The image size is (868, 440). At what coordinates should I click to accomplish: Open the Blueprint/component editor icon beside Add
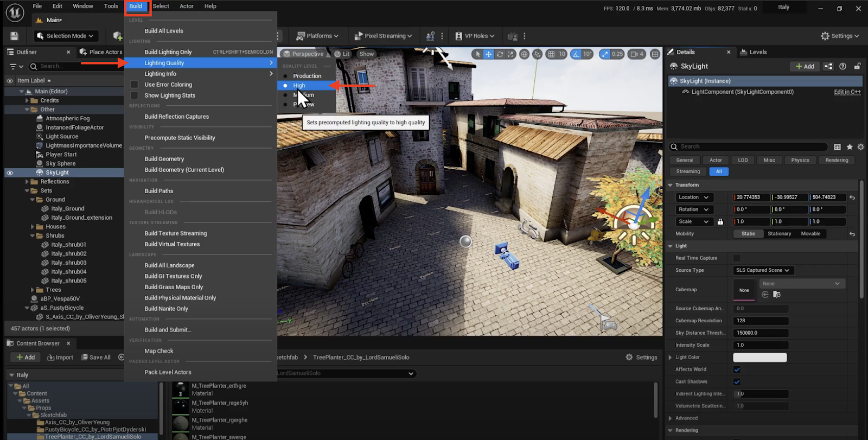[x=828, y=66]
